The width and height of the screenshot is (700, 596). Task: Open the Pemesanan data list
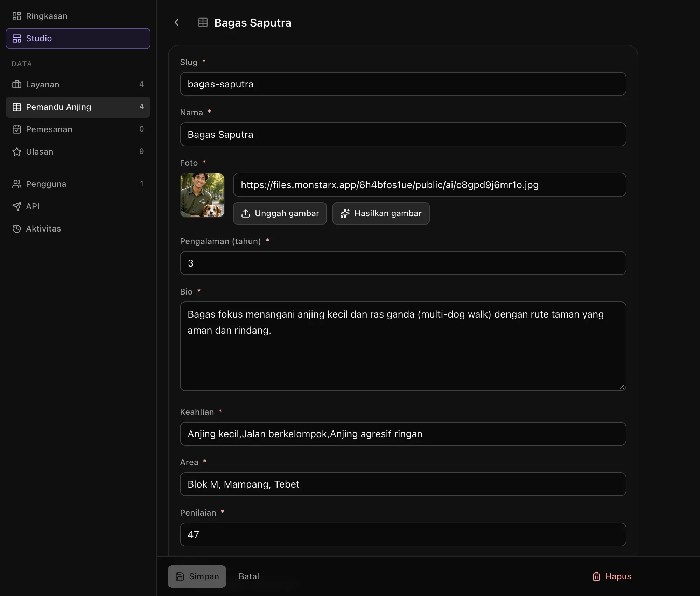pos(78,129)
